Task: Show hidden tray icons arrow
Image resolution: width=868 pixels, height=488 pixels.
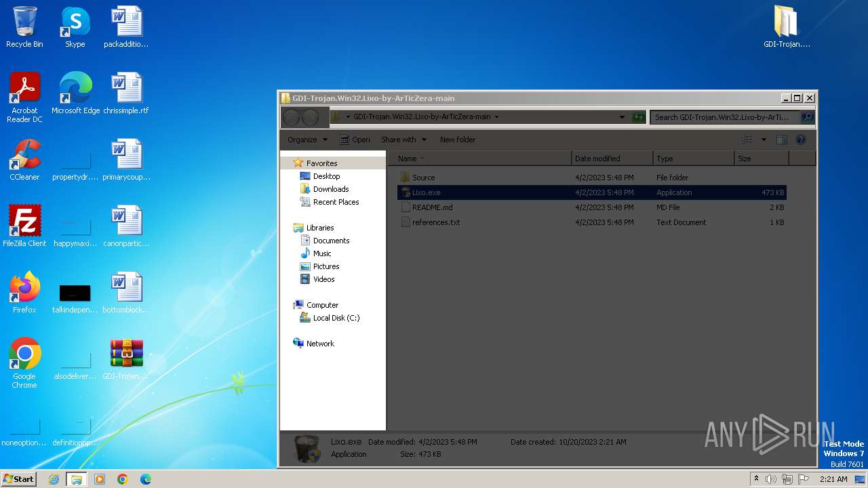Action: [756, 479]
